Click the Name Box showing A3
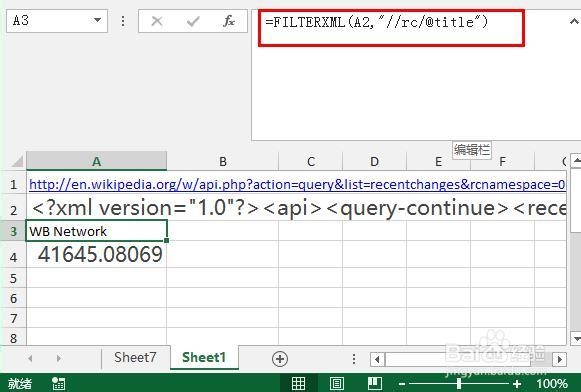Viewport: 581px width, 392px height. [x=57, y=21]
